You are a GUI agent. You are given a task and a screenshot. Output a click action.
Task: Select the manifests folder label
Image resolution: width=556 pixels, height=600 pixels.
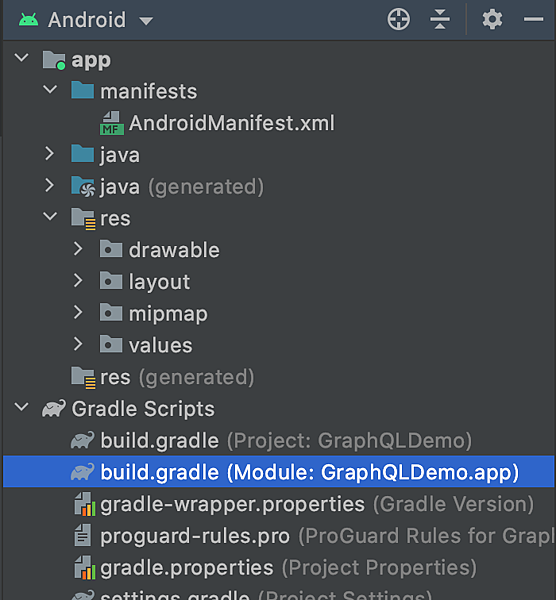[x=148, y=92]
